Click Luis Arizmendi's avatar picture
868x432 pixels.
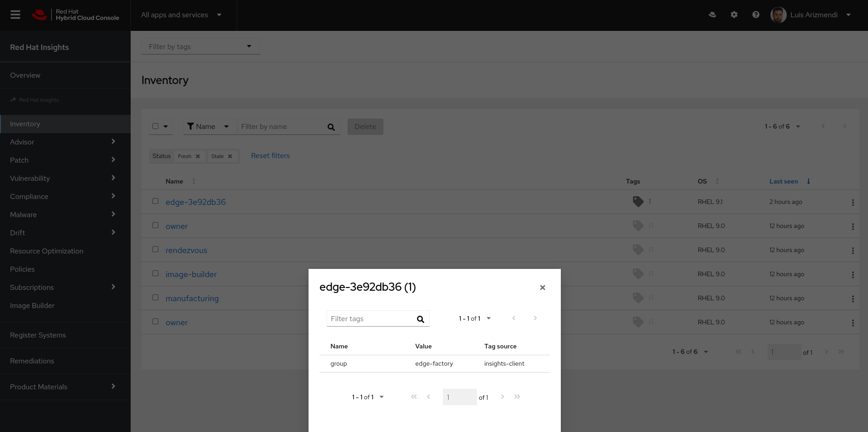click(779, 15)
